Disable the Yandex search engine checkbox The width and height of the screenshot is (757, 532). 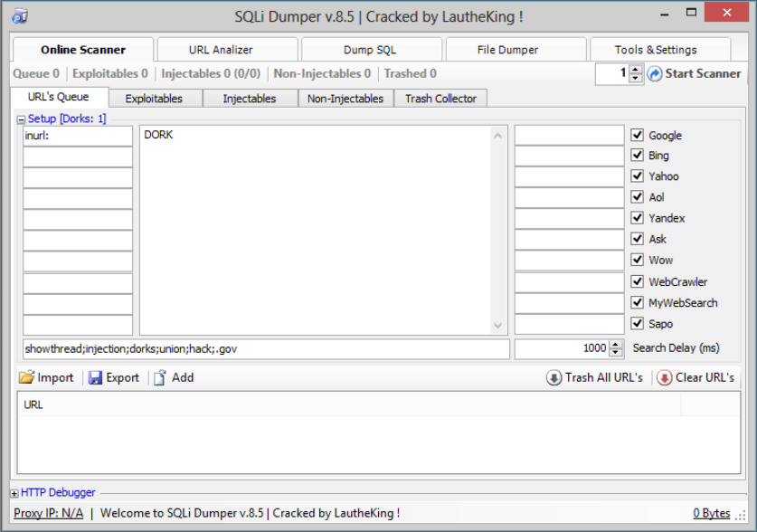click(x=638, y=218)
